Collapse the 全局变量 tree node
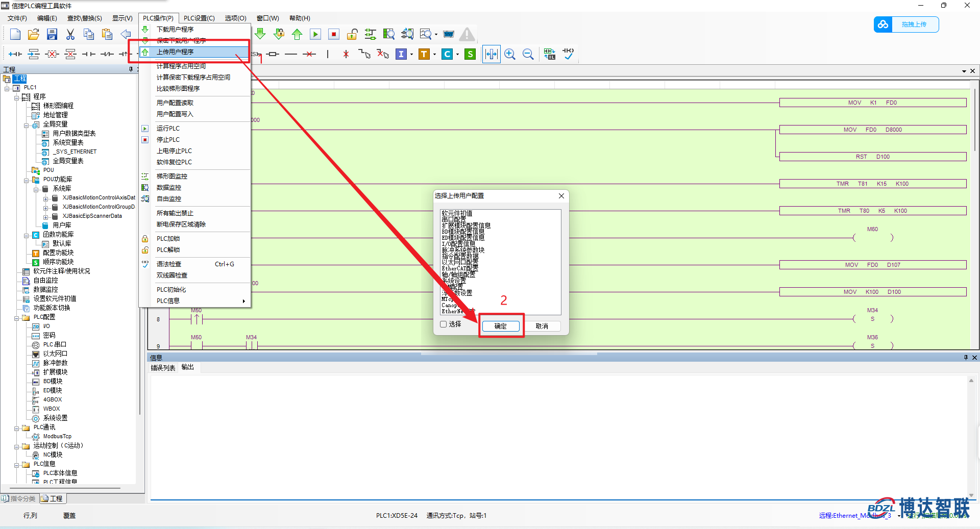 (27, 125)
